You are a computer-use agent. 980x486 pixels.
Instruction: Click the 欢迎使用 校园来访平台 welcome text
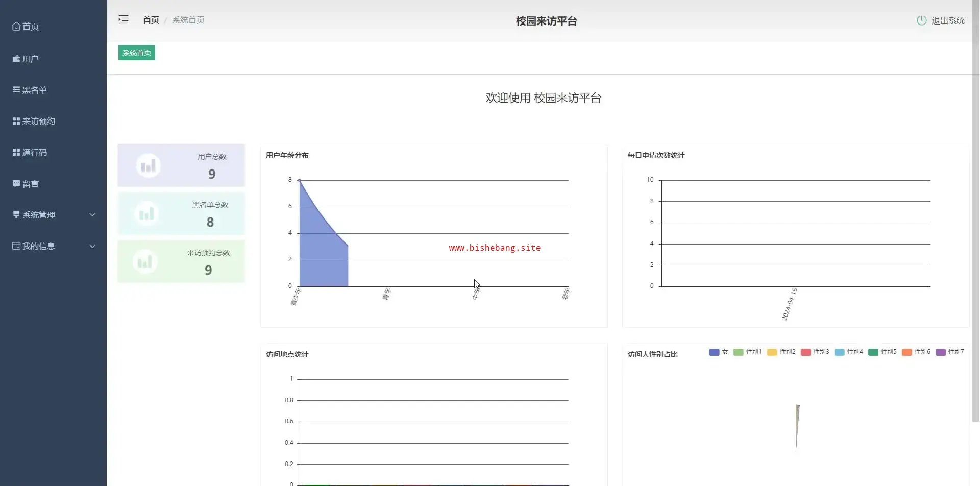[543, 98]
